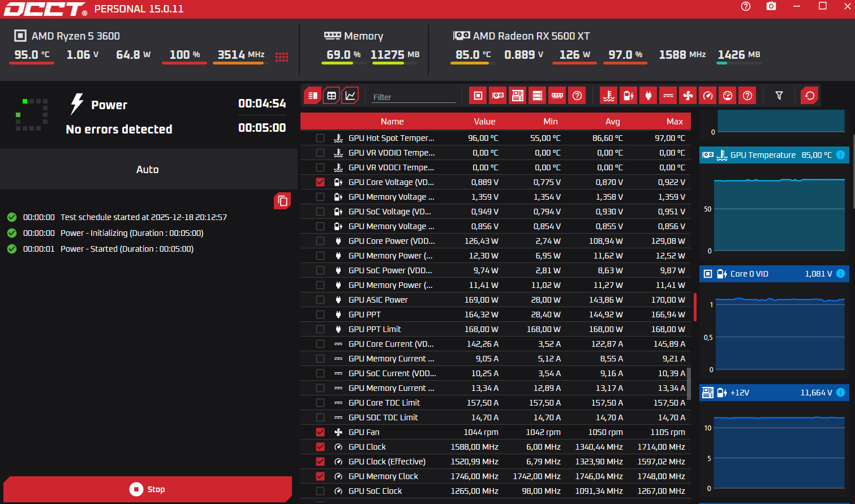Click the AMD Ryzen 5 3600 header

click(67, 36)
